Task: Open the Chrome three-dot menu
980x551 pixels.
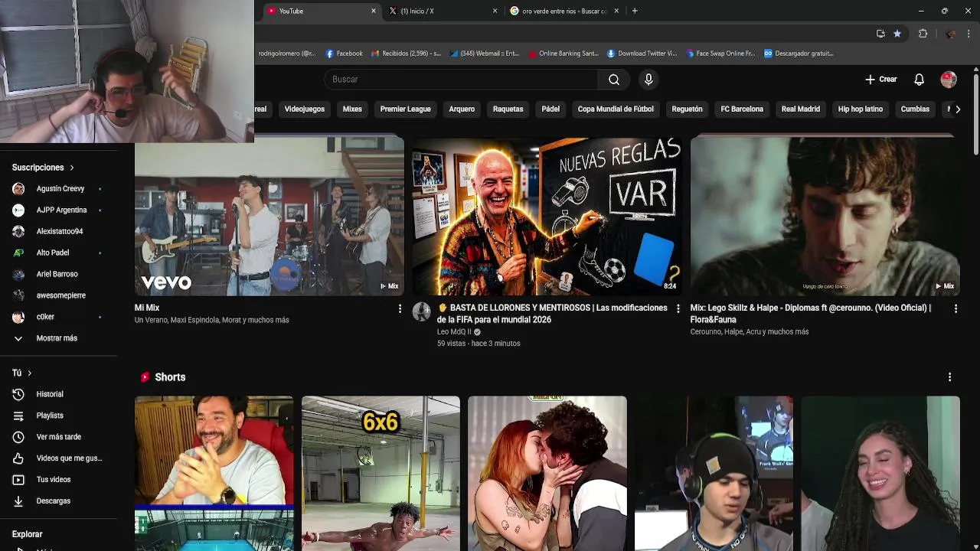Action: coord(969,34)
